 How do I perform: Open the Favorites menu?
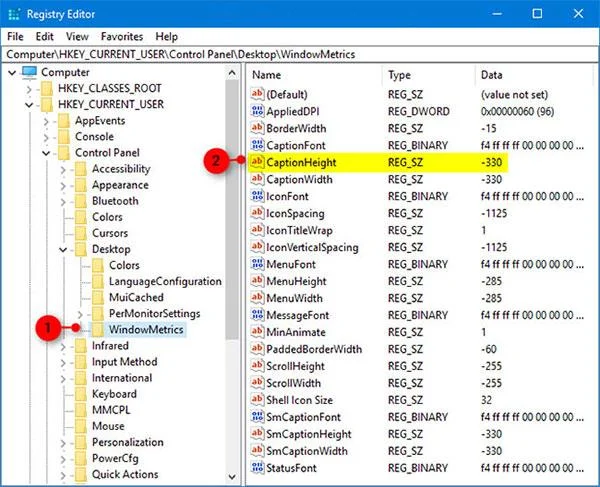122,37
